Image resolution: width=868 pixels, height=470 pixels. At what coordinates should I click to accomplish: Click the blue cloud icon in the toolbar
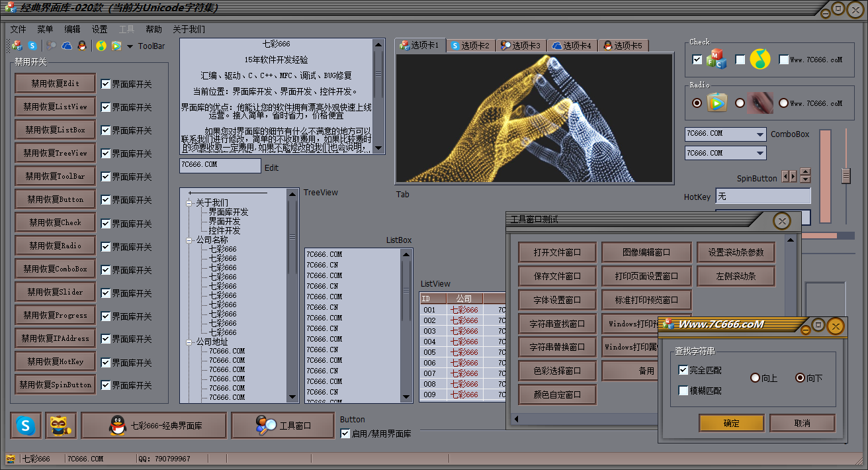coord(67,46)
